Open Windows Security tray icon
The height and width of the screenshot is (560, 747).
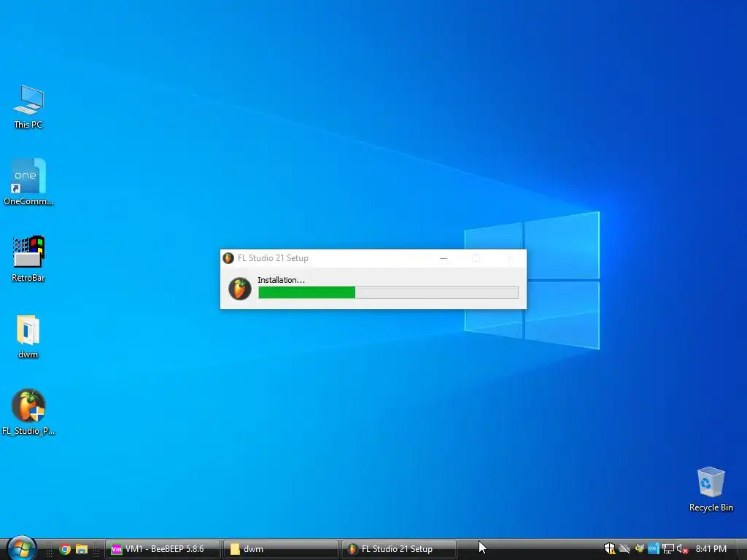(609, 549)
